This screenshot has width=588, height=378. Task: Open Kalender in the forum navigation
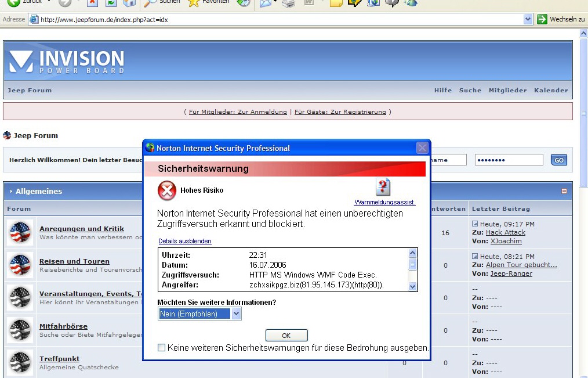(551, 90)
